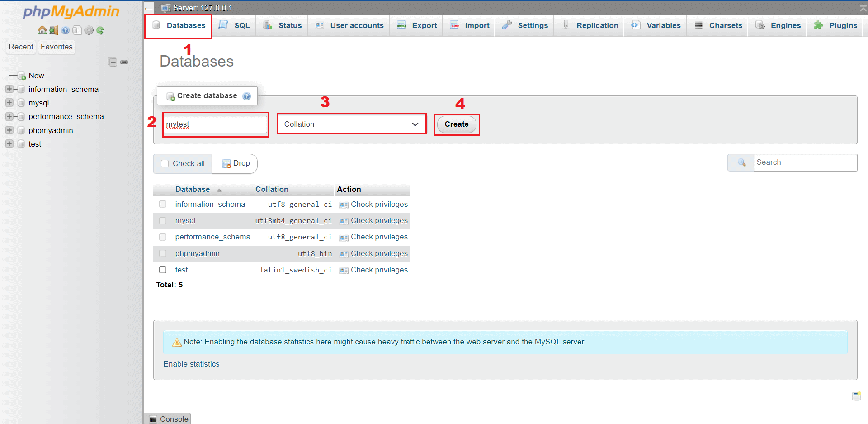Viewport: 868px width, 424px height.
Task: Open phpMyAdmin documentation via question mark icon
Action: [x=65, y=30]
